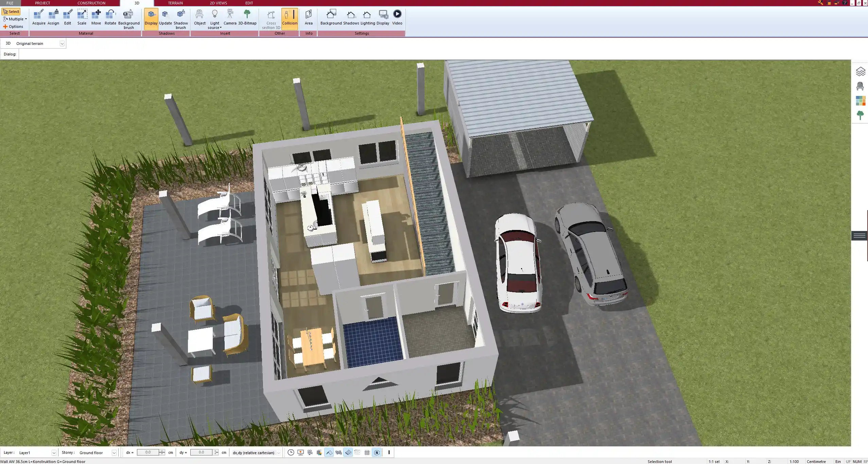Toggle the shadows Display button
Viewport: 868px width, 464px height.
151,19
